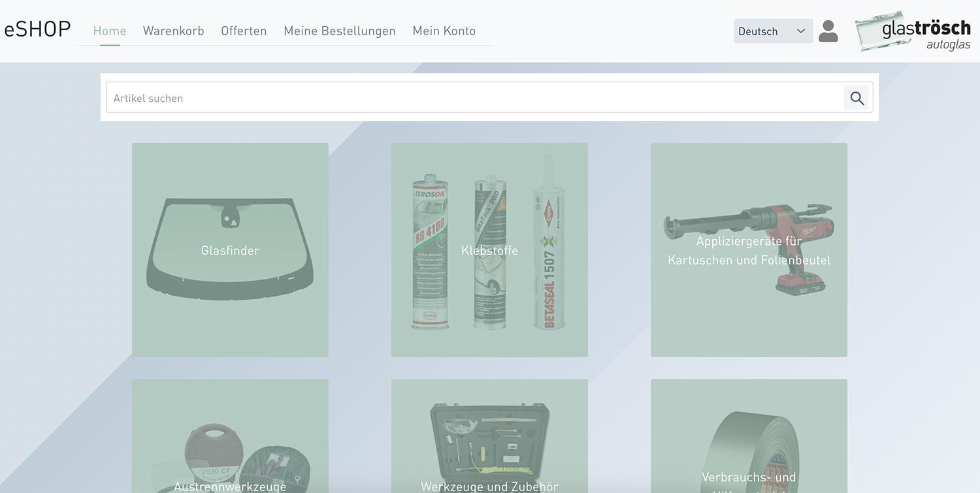Open the Offerten menu item
980x493 pixels.
click(244, 31)
